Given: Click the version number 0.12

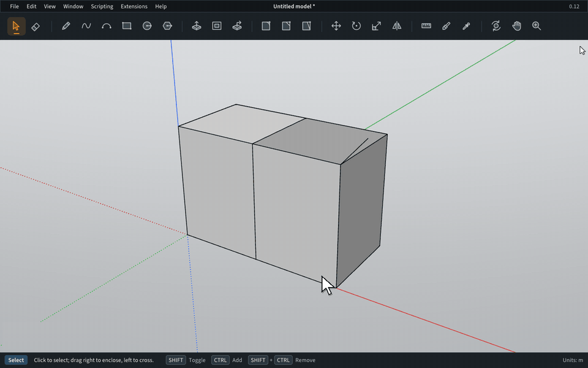Looking at the screenshot, I should [574, 6].
